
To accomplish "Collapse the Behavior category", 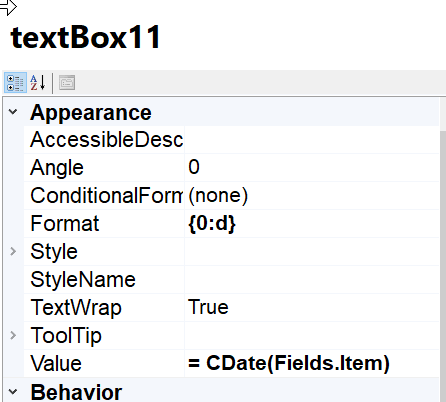I will pos(13,391).
